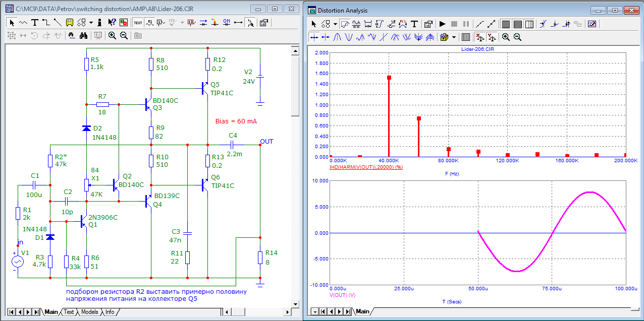
Task: Click the Run analysis play button
Action: [x=442, y=24]
